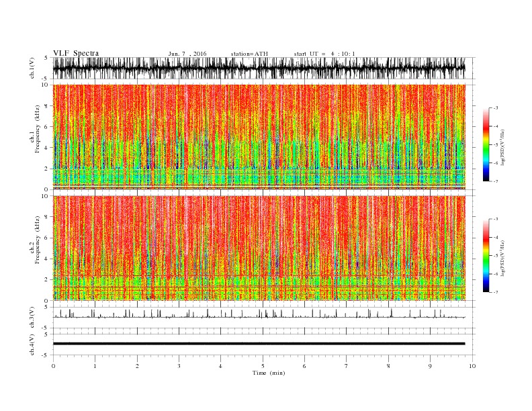Click the "-6" label on ch.2 colorbar
532x411 pixels.
495,274
